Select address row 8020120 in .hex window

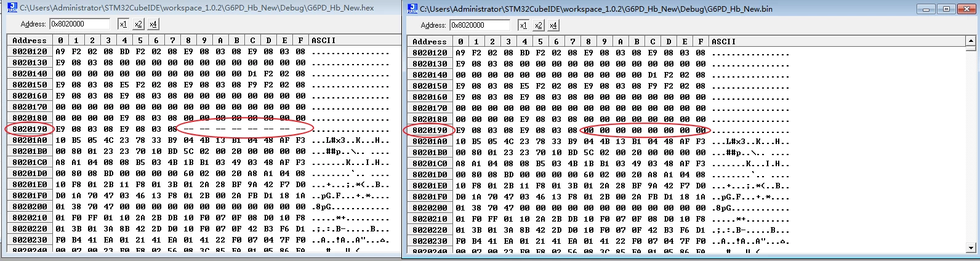point(30,51)
